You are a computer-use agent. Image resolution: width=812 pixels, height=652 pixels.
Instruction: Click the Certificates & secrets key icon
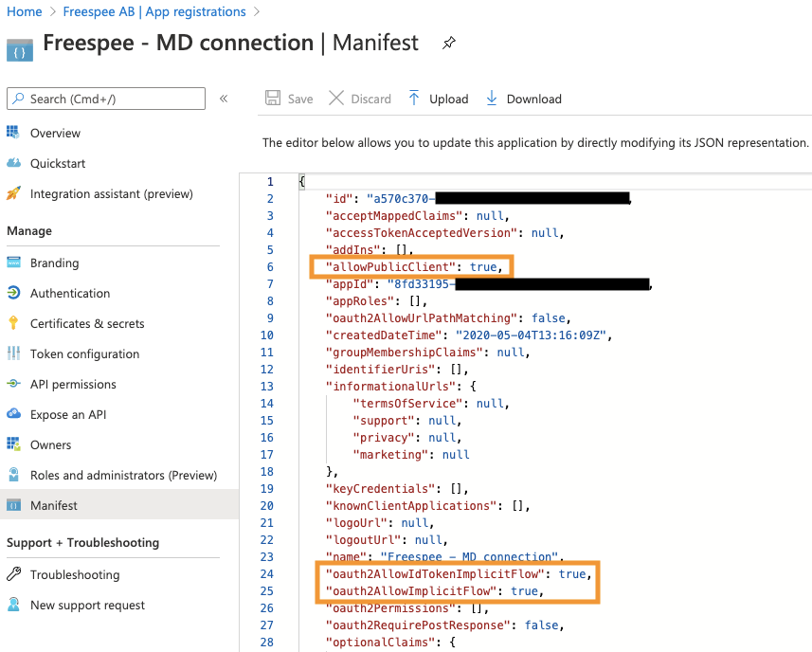(13, 323)
